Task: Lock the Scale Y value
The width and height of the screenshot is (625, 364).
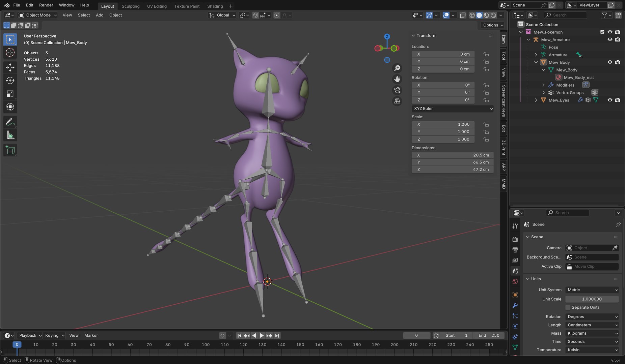Action: pyautogui.click(x=486, y=132)
